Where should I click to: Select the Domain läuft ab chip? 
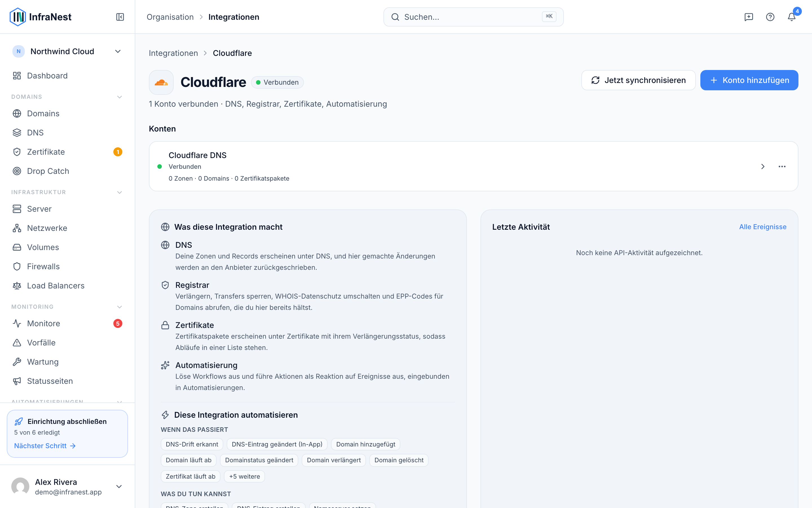[189, 460]
